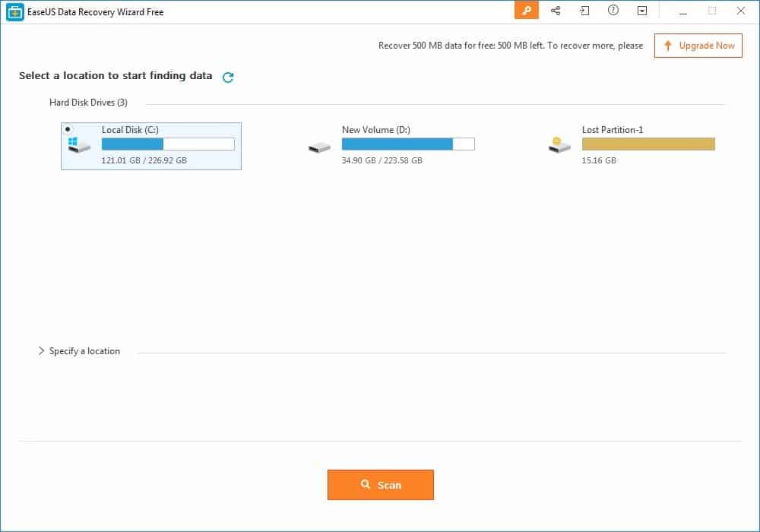Click the 121.01 GB / 226.92 GB text
This screenshot has width=760, height=532.
point(144,160)
